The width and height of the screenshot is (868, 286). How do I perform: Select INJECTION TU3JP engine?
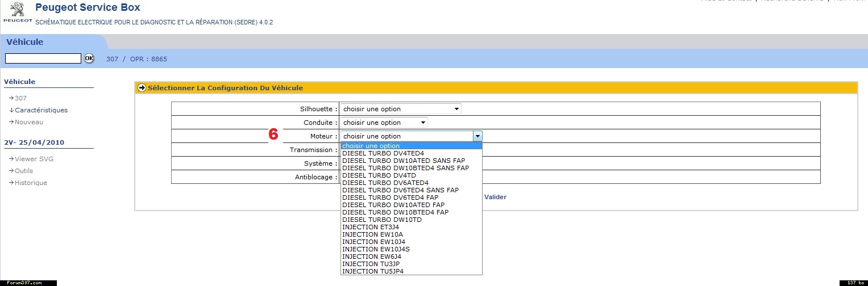pyautogui.click(x=411, y=264)
